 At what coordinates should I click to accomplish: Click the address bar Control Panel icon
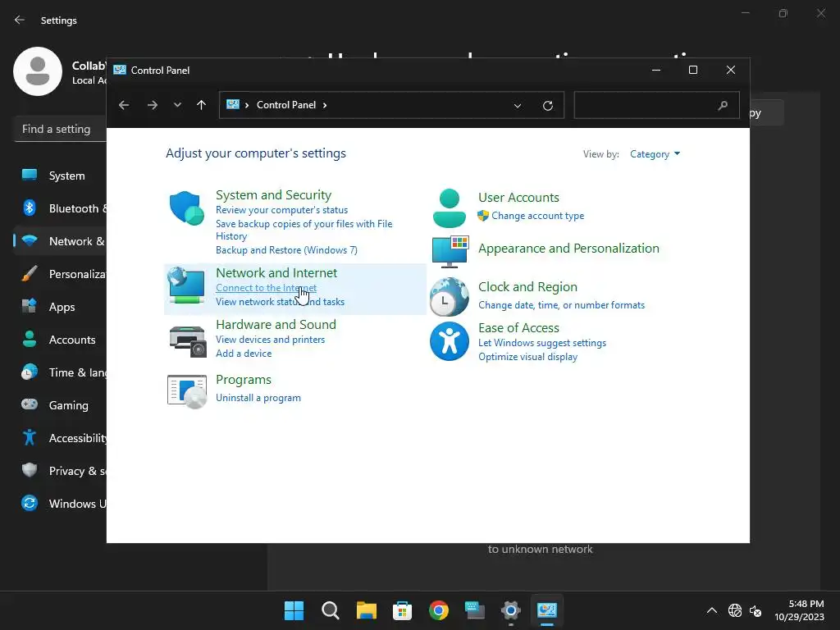pyautogui.click(x=232, y=104)
